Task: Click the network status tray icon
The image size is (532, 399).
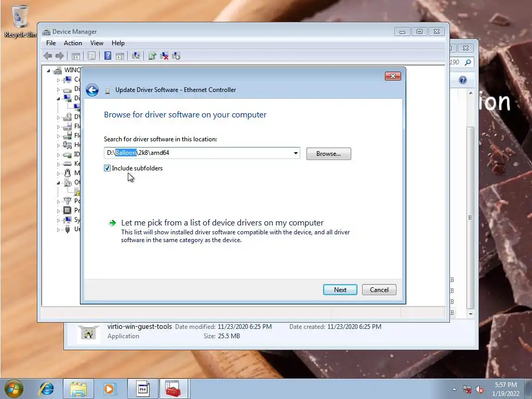Action: click(x=467, y=389)
